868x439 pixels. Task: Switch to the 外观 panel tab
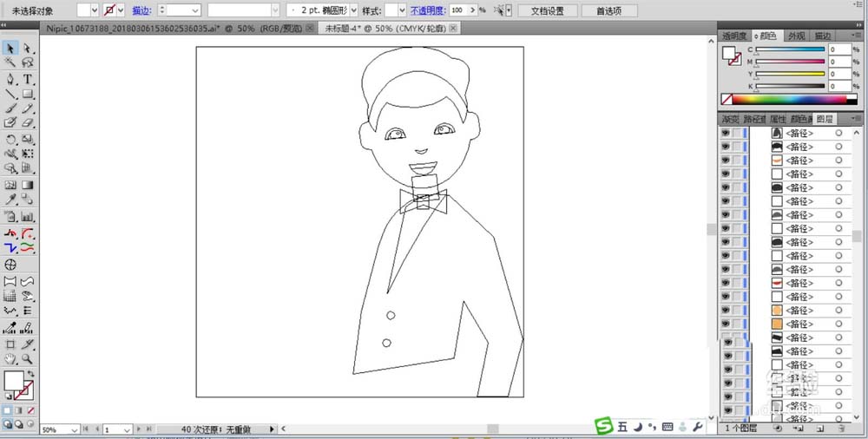796,36
